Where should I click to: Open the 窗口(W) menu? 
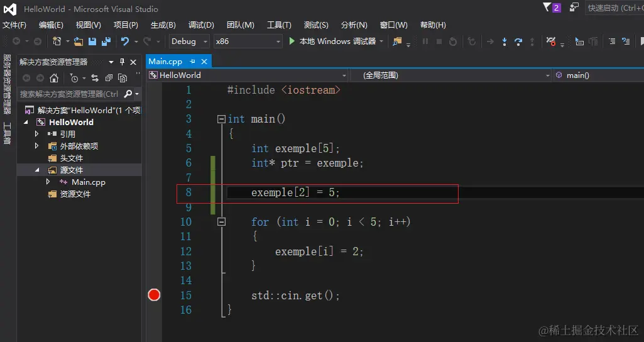coord(393,25)
